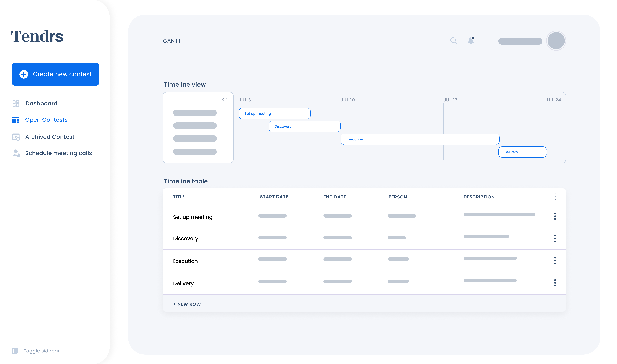617x364 pixels.
Task: Open options for Set up meeting row
Action: tap(555, 216)
